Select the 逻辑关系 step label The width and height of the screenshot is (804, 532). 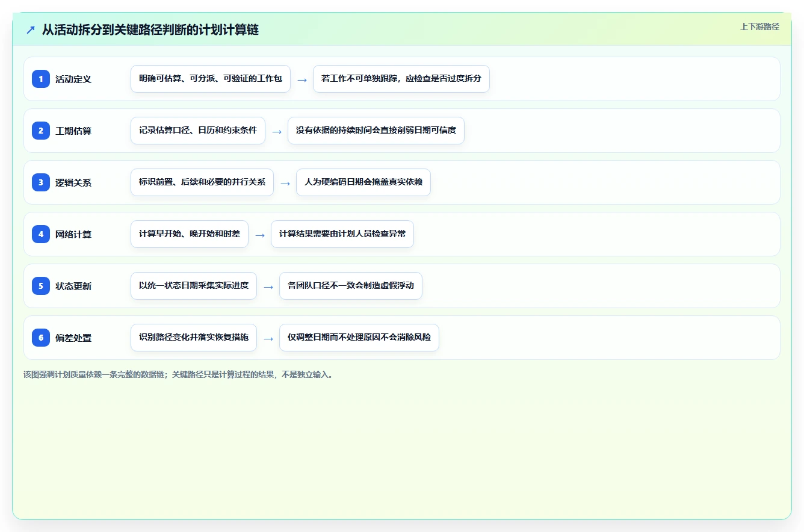coord(73,182)
